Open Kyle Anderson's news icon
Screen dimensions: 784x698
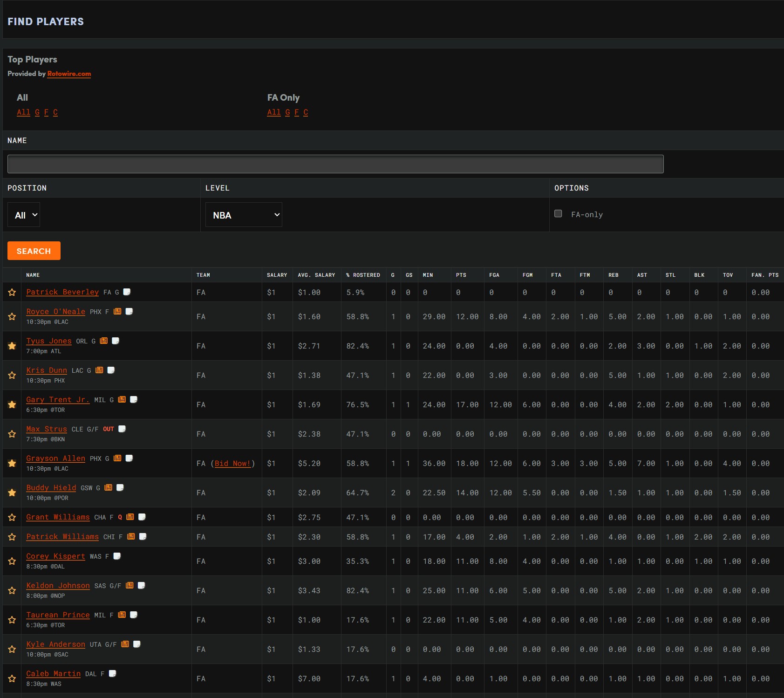click(x=125, y=644)
